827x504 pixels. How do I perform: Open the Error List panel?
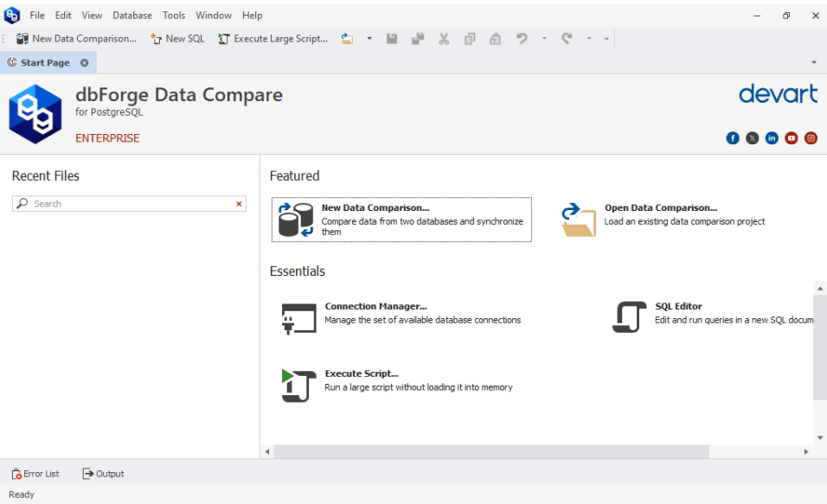pyautogui.click(x=35, y=474)
